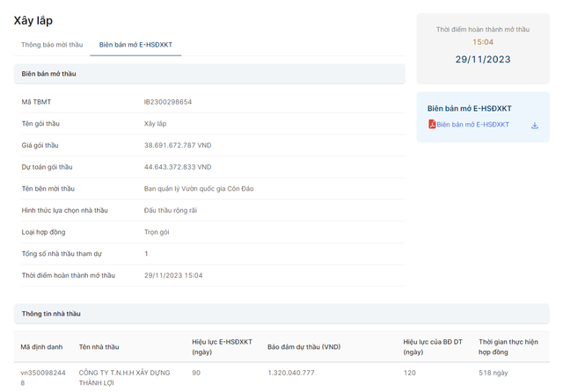Click contractor identifier vn3500982448
The width and height of the screenshot is (563, 392).
click(x=41, y=378)
